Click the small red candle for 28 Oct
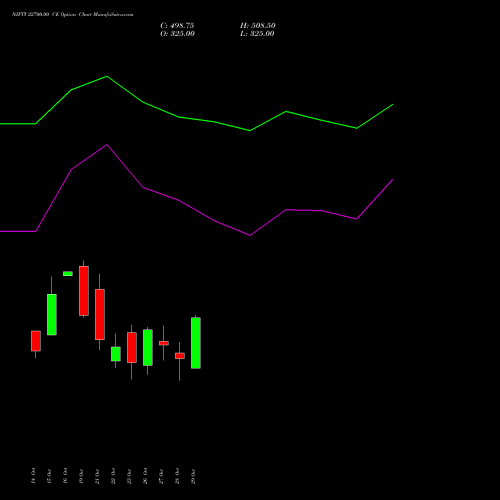This screenshot has height=500, width=500. [180, 356]
